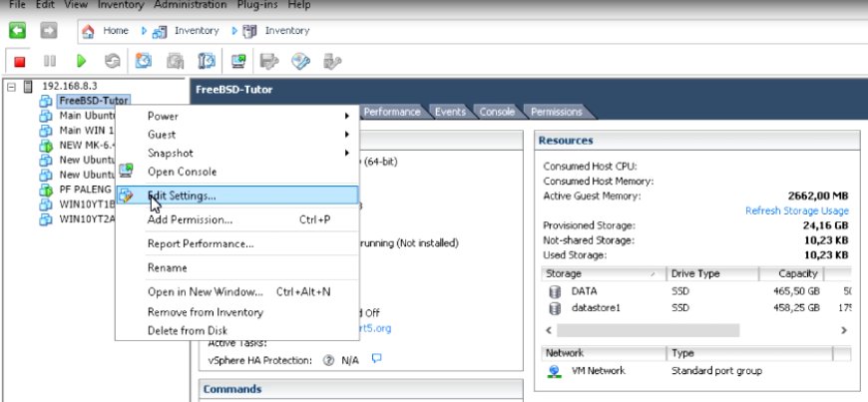This screenshot has height=402, width=868.
Task: Select the WIN10YT1B virtual machine
Action: (x=87, y=204)
